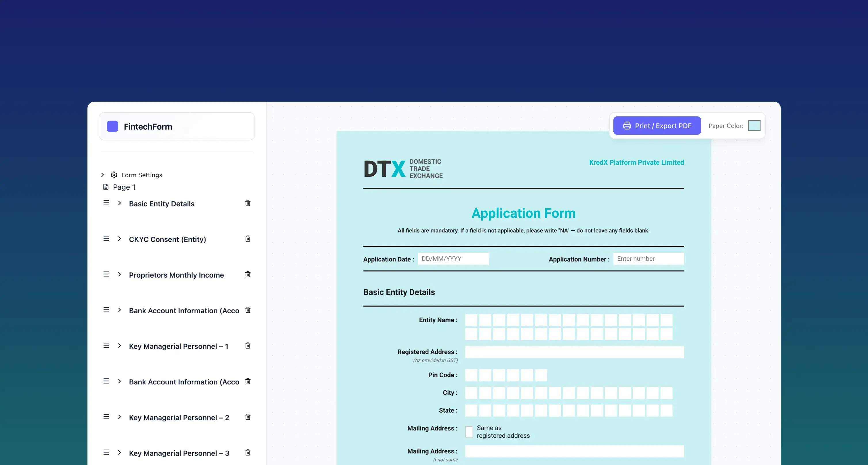The width and height of the screenshot is (868, 465).
Task: Expand Form Settings with its chevron
Action: (x=102, y=175)
